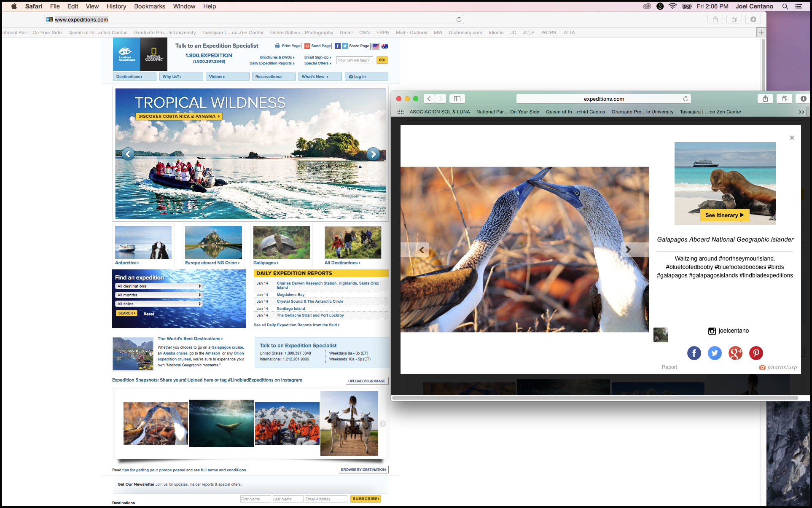812x508 pixels.
Task: Go to next photo in popup
Action: click(628, 250)
